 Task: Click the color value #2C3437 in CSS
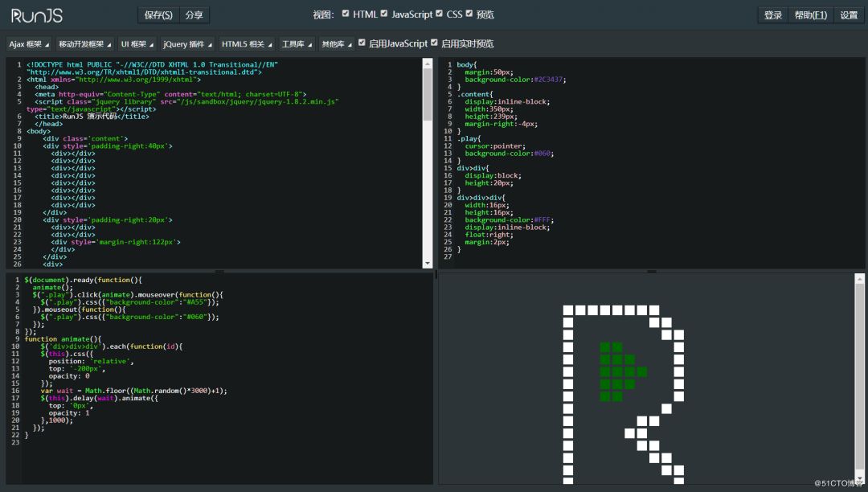(x=548, y=80)
